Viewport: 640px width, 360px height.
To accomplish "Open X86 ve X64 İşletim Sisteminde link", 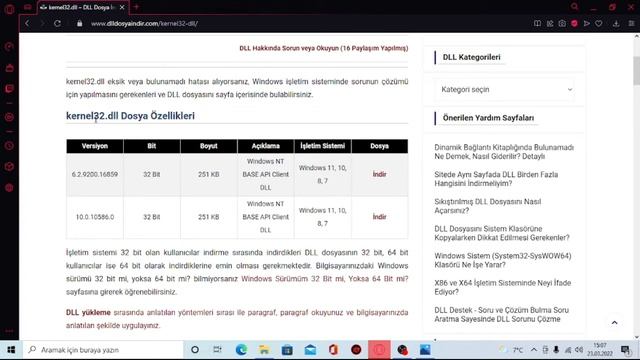I will coord(502,287).
